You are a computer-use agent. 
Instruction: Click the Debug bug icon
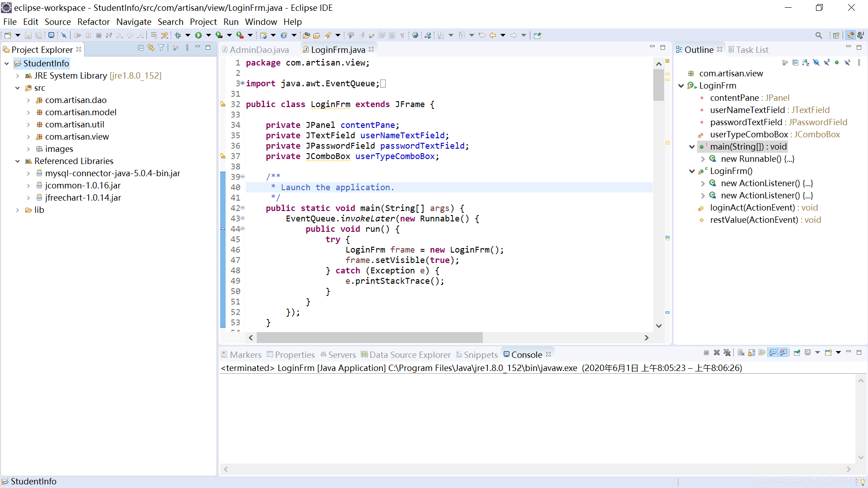click(x=178, y=35)
